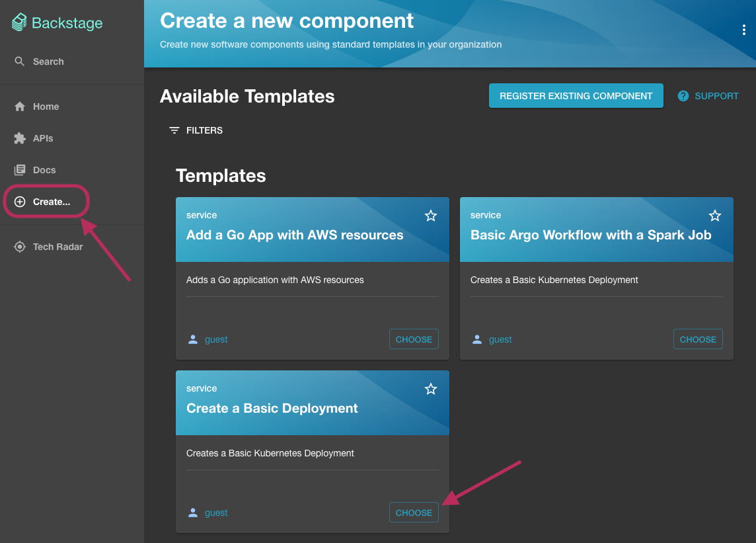Click Register Existing Component button
756x543 pixels.
(576, 96)
